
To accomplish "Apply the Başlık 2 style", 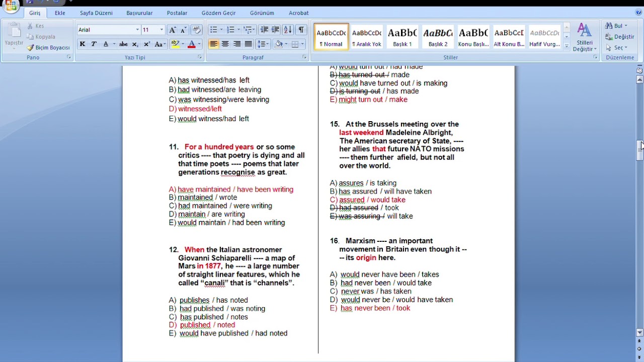I will [438, 37].
